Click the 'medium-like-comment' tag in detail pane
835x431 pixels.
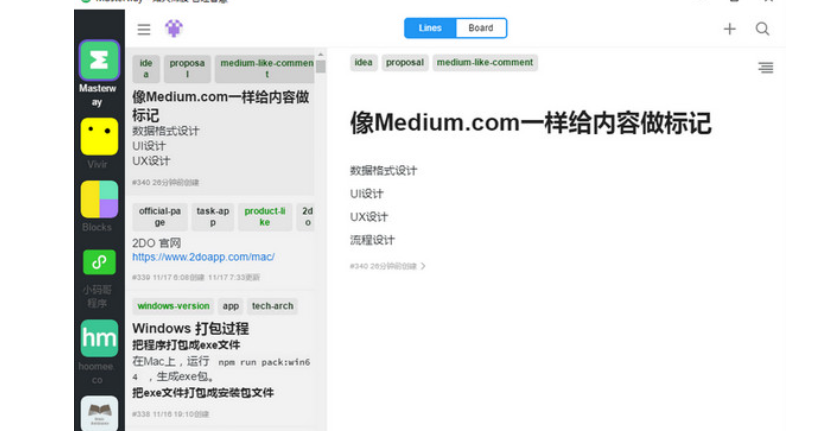click(485, 62)
